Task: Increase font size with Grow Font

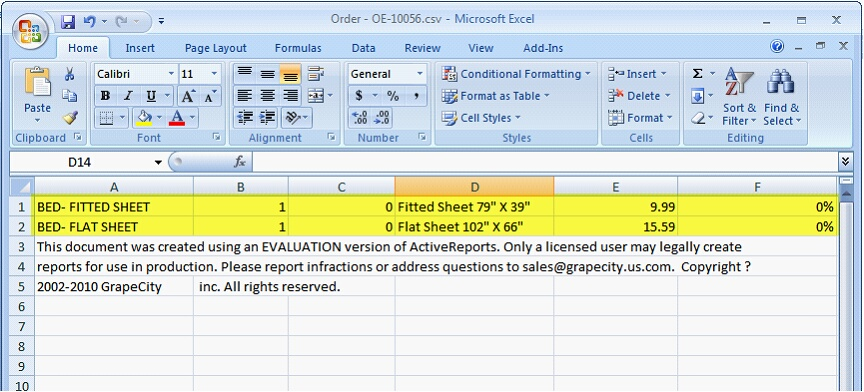Action: tap(188, 96)
